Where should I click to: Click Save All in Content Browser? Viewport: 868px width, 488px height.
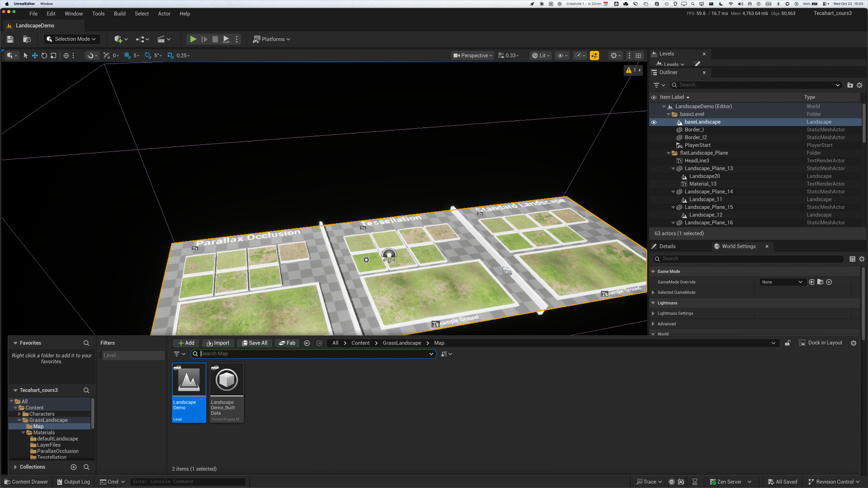[x=255, y=343]
